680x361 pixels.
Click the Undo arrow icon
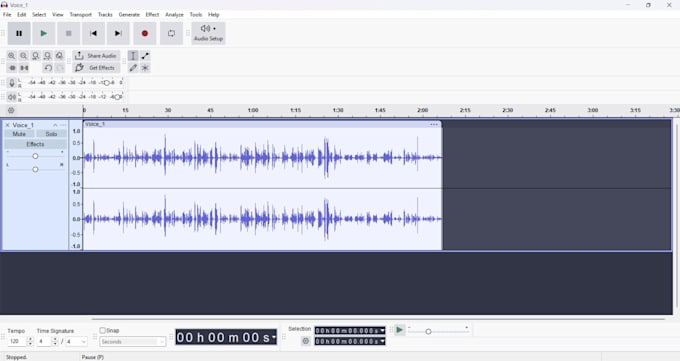click(x=48, y=68)
